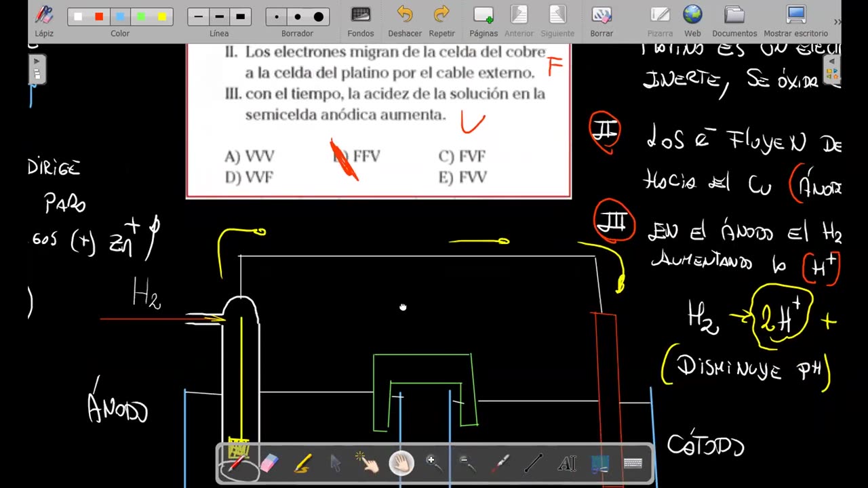Image resolution: width=868 pixels, height=488 pixels.
Task: Pick the green pen color
Action: click(141, 17)
